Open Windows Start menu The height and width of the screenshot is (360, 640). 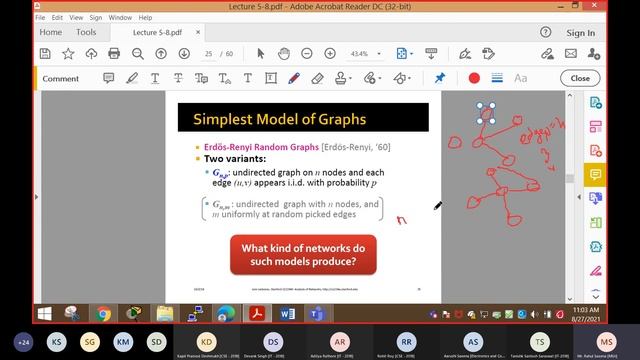[44, 313]
